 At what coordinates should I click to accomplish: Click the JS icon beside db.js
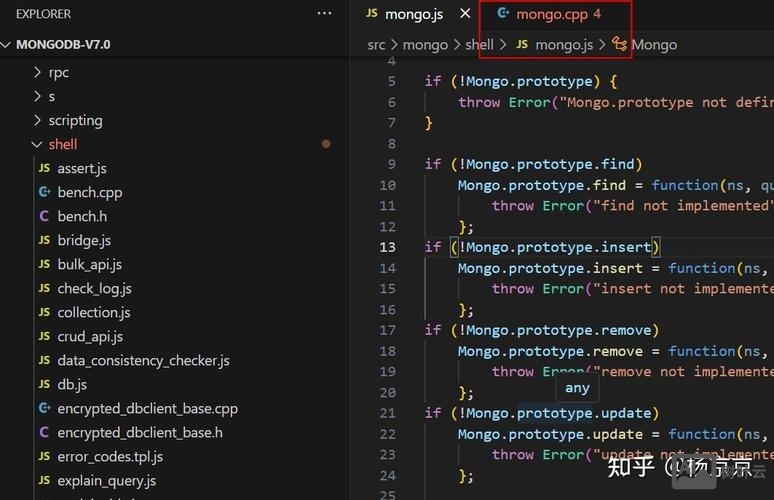point(44,384)
